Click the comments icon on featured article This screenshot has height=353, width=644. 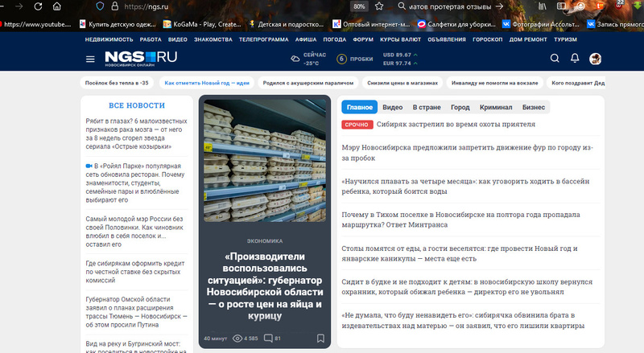(x=268, y=339)
